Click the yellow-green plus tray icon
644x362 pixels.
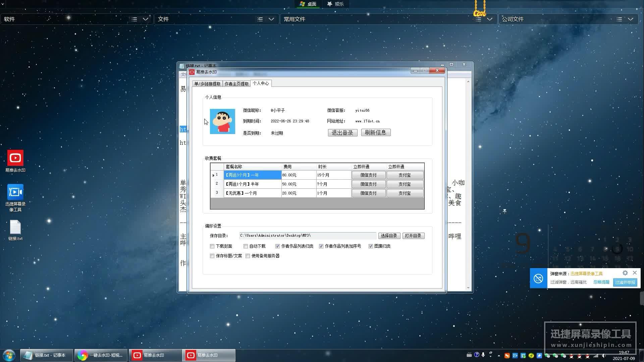click(531, 356)
